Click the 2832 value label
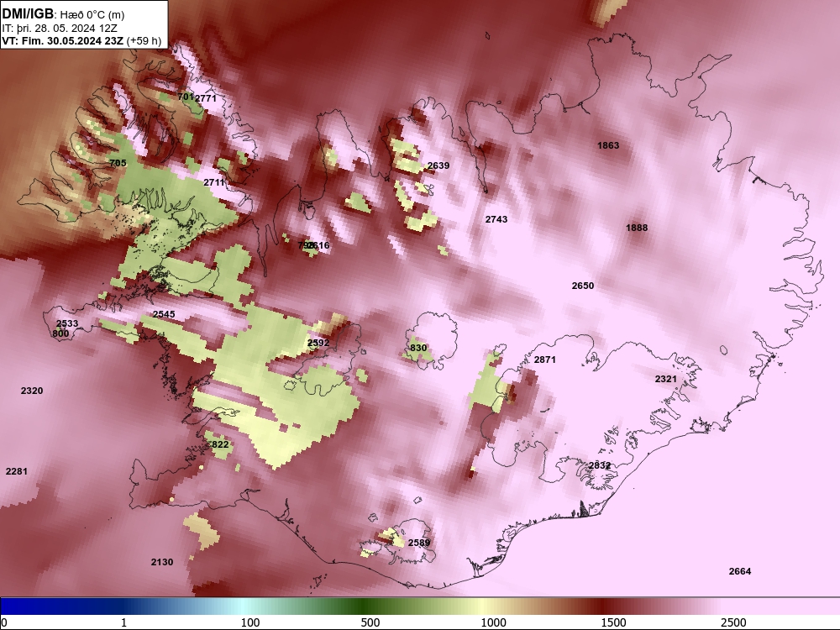The width and height of the screenshot is (840, 630). coord(600,465)
